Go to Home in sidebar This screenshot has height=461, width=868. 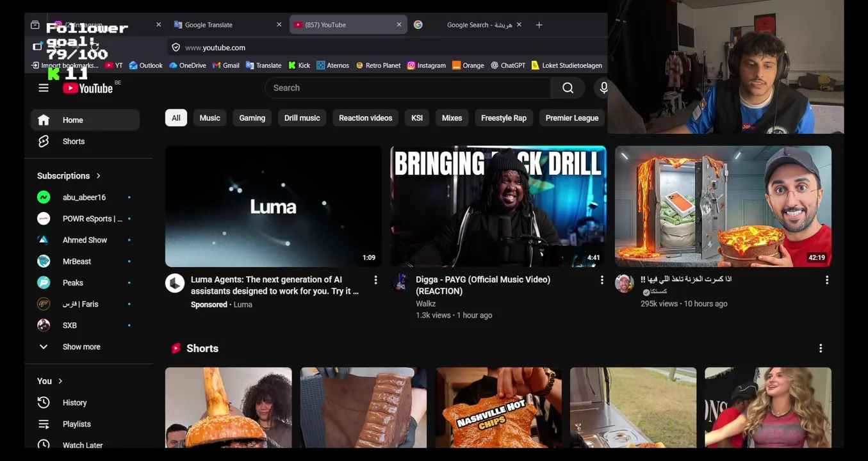pos(85,120)
